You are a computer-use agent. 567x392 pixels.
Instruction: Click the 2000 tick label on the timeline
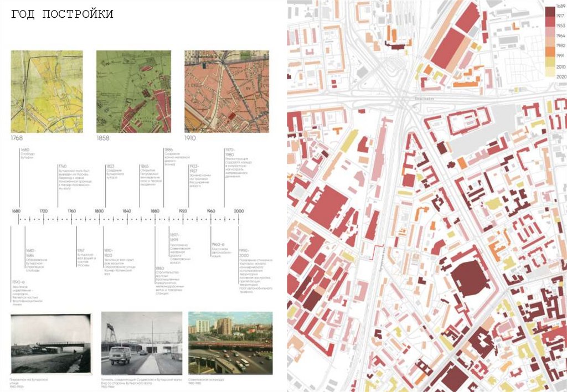click(239, 211)
